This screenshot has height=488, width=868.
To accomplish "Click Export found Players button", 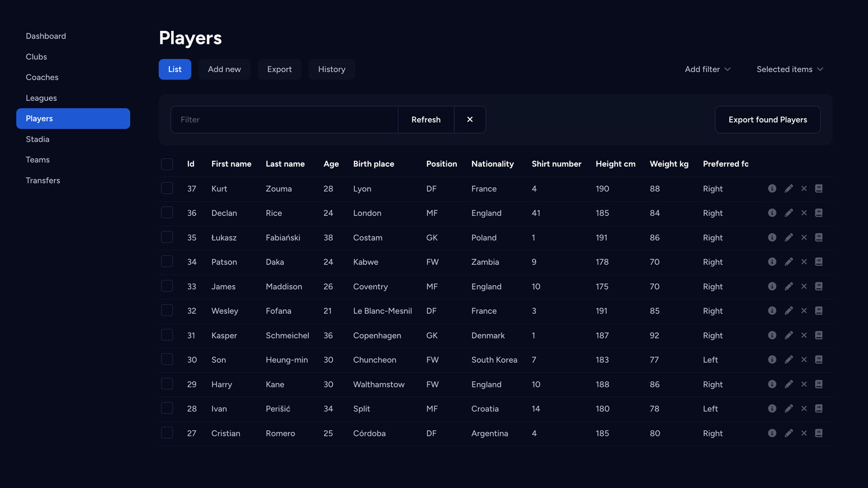I will click(x=767, y=119).
